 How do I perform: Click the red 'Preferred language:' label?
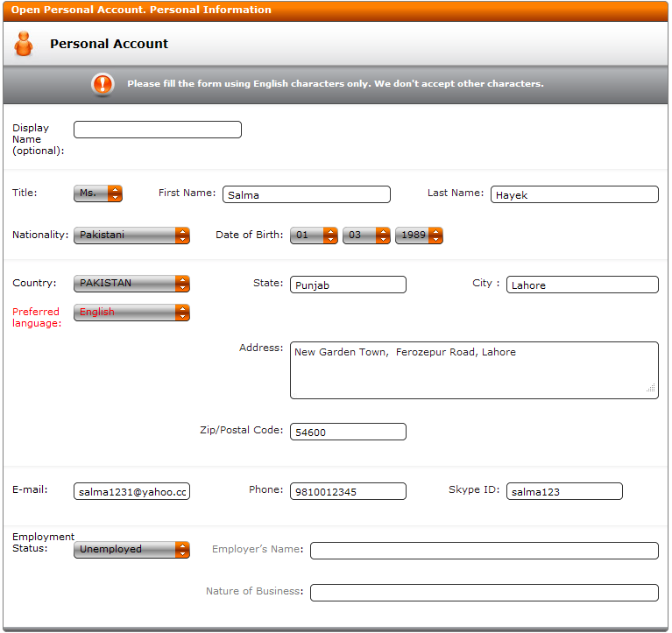(x=37, y=317)
